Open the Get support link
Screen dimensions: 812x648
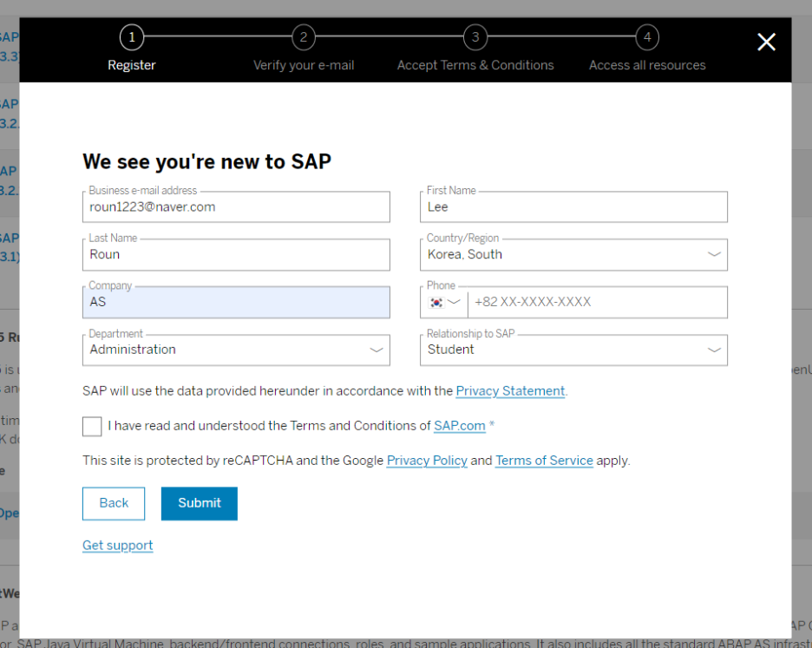pos(118,546)
